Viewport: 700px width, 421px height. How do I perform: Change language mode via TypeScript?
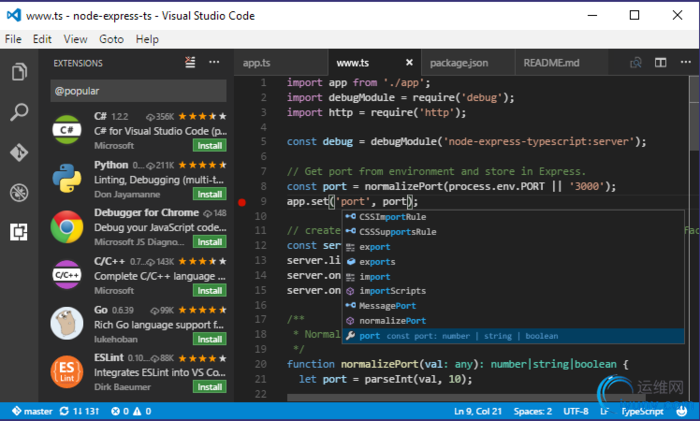642,411
